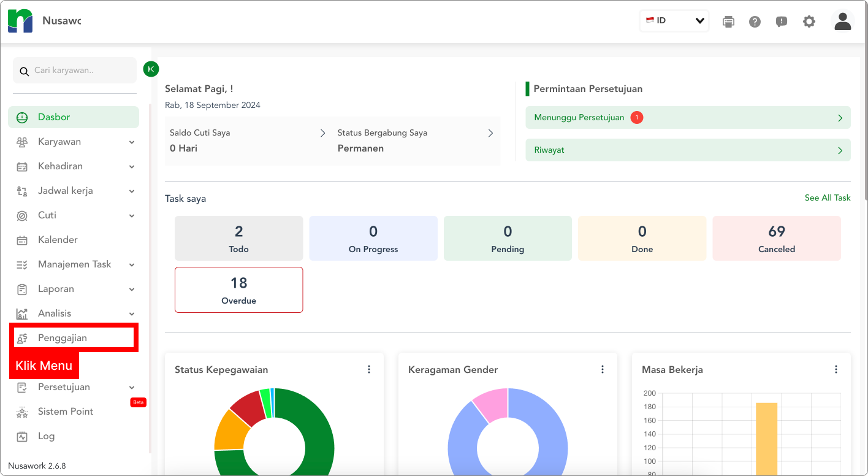Open Masa Bekerja chart options menu
Image resolution: width=868 pixels, height=476 pixels.
tap(836, 369)
